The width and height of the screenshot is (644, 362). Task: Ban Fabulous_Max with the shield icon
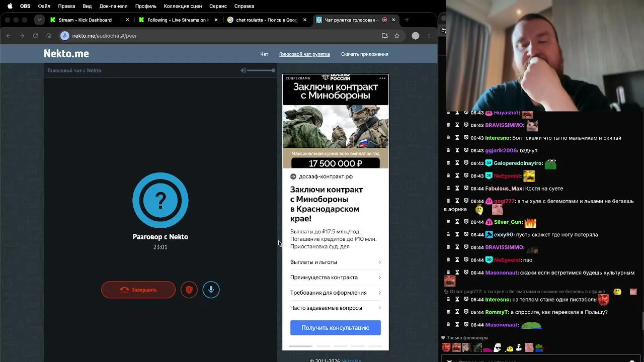[x=466, y=188]
